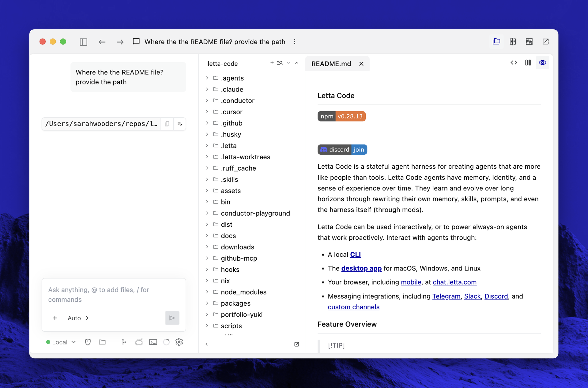Open the permissions shield icon
588x388 pixels.
88,342
